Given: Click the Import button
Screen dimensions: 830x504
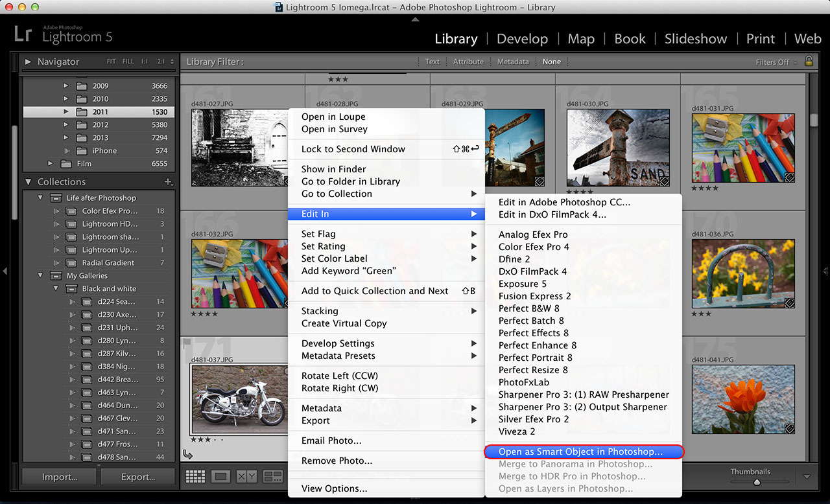Looking at the screenshot, I should 60,477.
